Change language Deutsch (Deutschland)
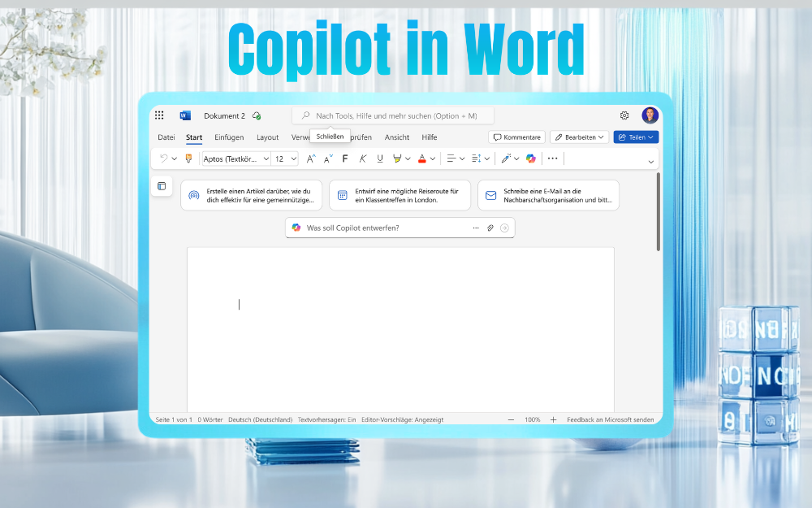This screenshot has width=812, height=508. click(260, 419)
